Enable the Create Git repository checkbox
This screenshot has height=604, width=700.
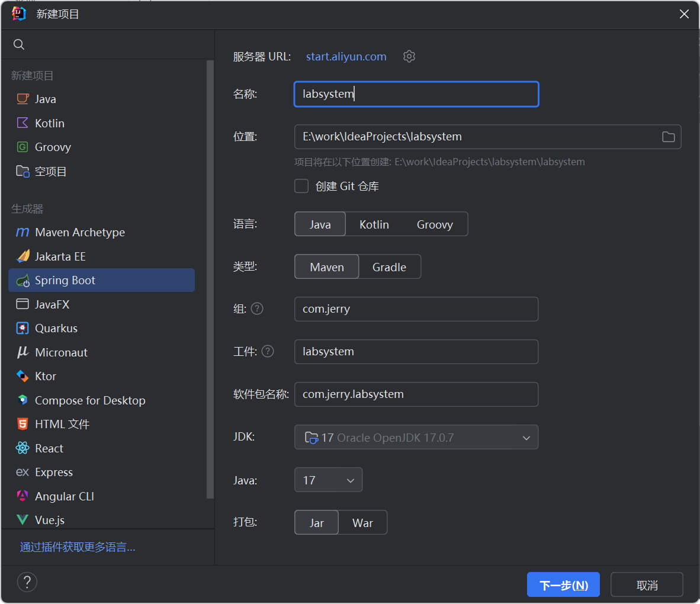pos(302,186)
